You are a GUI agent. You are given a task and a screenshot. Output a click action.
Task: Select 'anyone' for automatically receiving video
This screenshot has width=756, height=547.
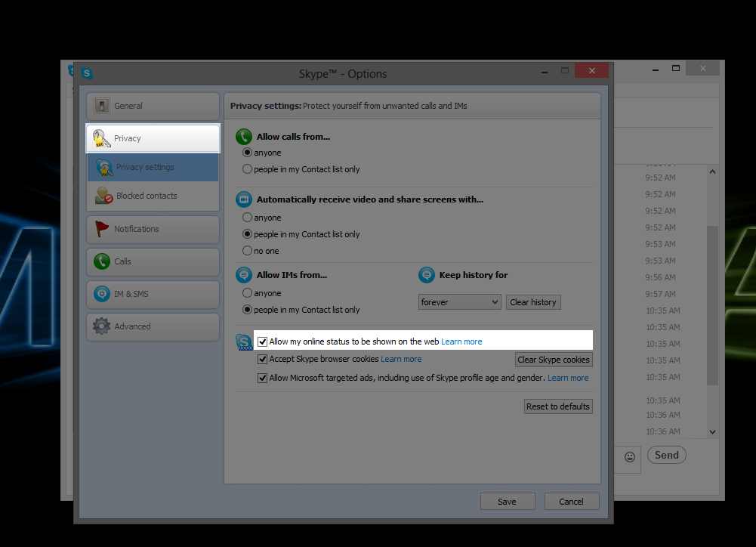coord(247,218)
